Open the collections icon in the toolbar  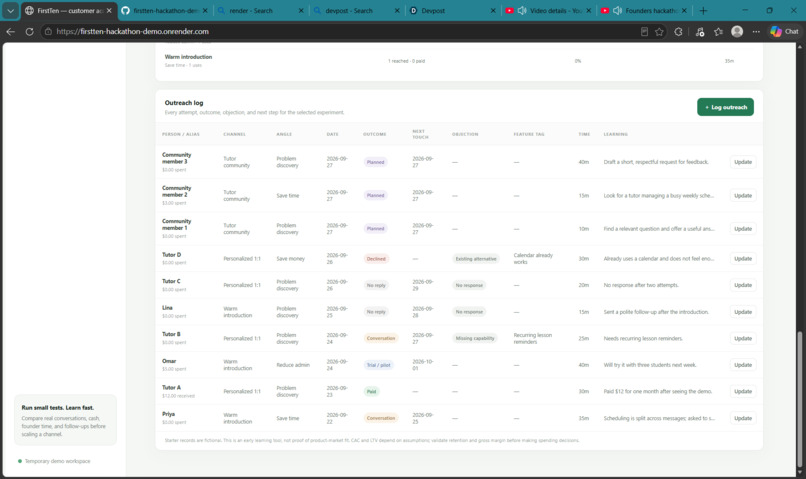point(700,31)
